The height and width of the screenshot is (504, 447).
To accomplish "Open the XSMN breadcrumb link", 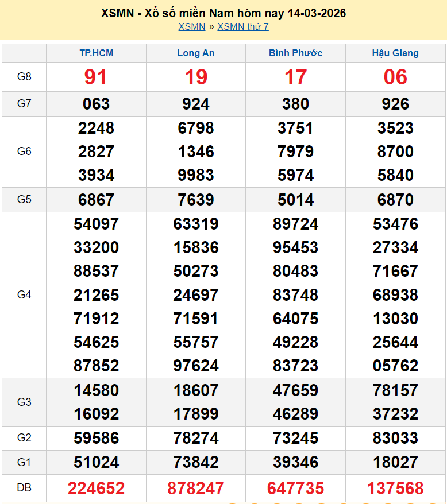I will (191, 26).
